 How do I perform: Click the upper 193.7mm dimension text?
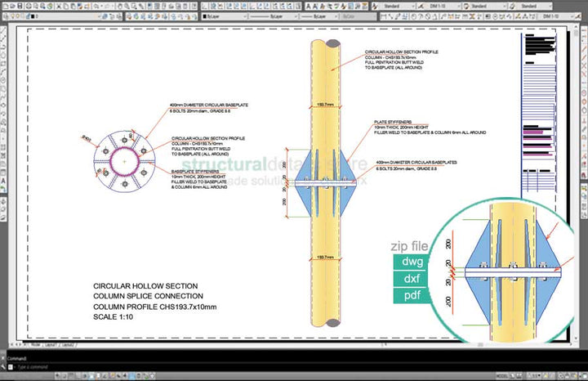point(325,105)
